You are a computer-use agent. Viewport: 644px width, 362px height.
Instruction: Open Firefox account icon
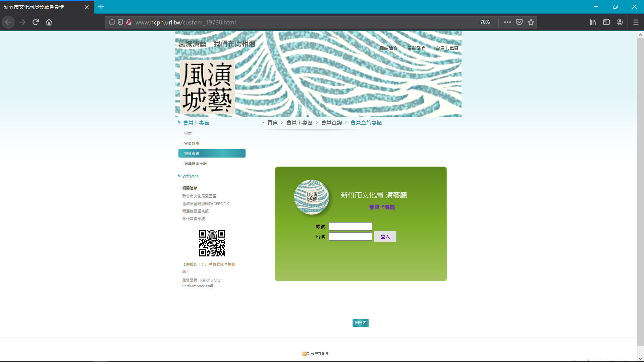click(x=620, y=22)
